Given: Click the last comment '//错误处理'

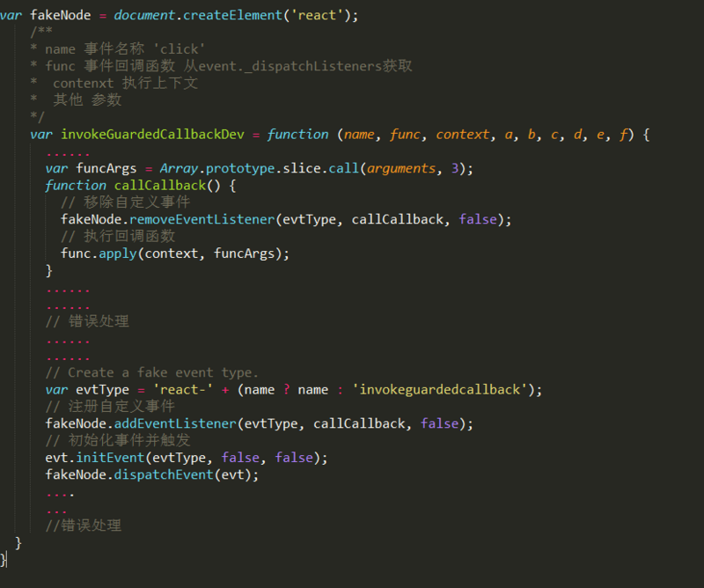Looking at the screenshot, I should pos(84,526).
